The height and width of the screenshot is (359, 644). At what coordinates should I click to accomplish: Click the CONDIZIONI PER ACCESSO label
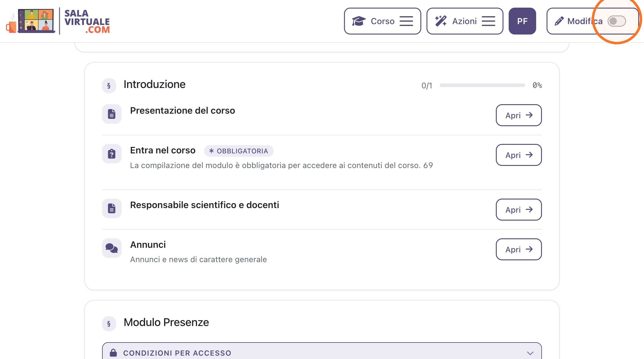[x=177, y=353]
